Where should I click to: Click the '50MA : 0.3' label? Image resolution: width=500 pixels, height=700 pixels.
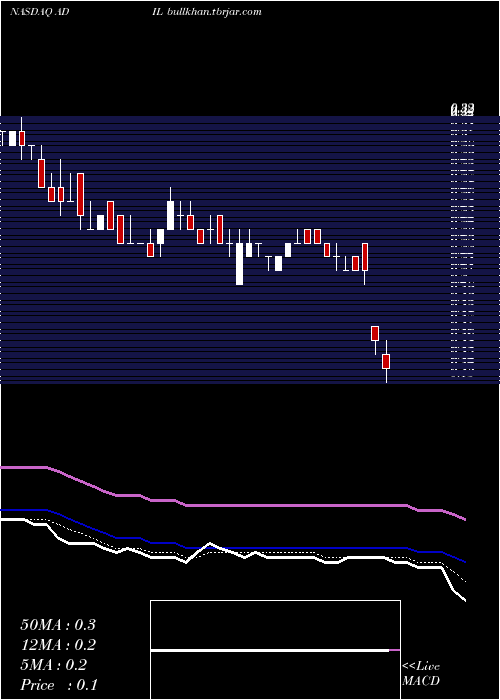[x=58, y=625]
